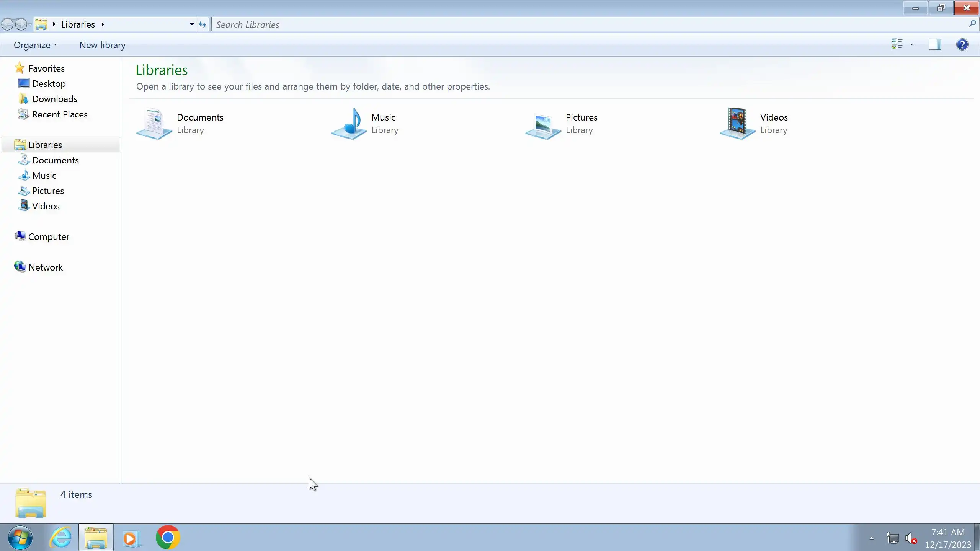The image size is (980, 551).
Task: Click the New library button
Action: click(x=102, y=45)
